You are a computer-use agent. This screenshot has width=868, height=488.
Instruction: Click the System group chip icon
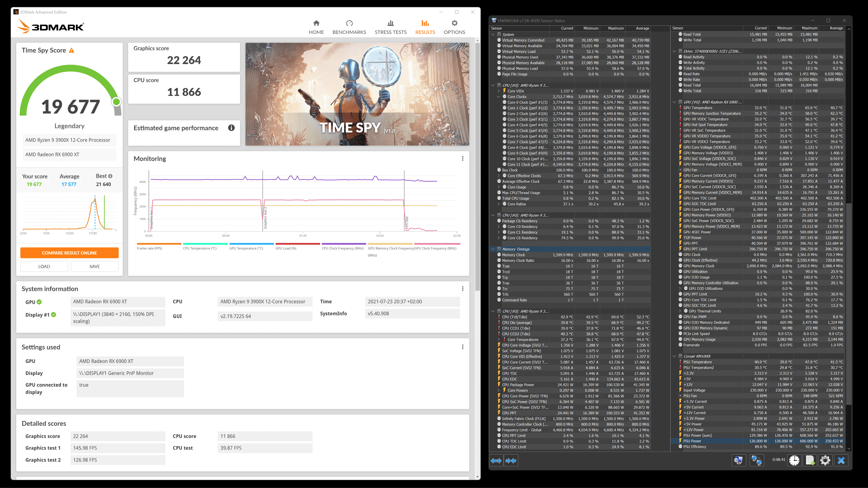click(499, 34)
